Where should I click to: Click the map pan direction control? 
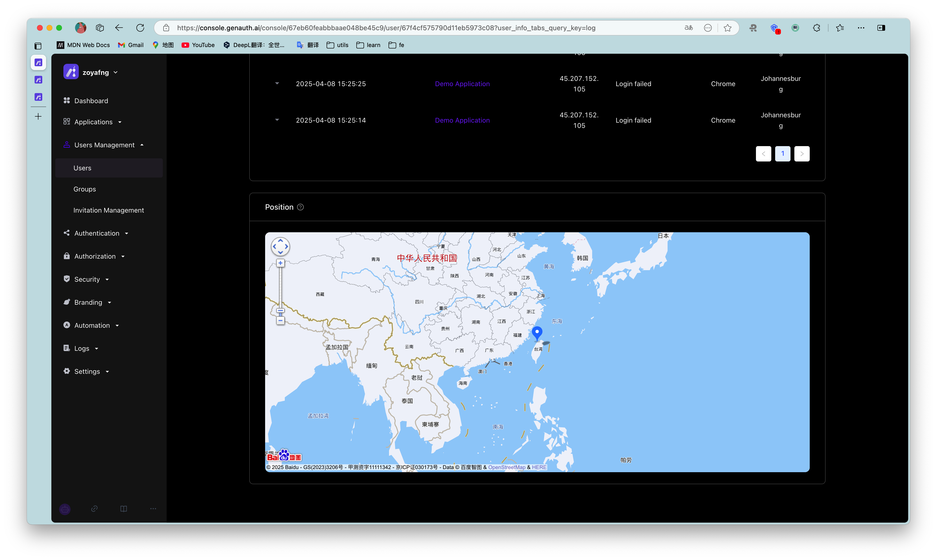[280, 246]
